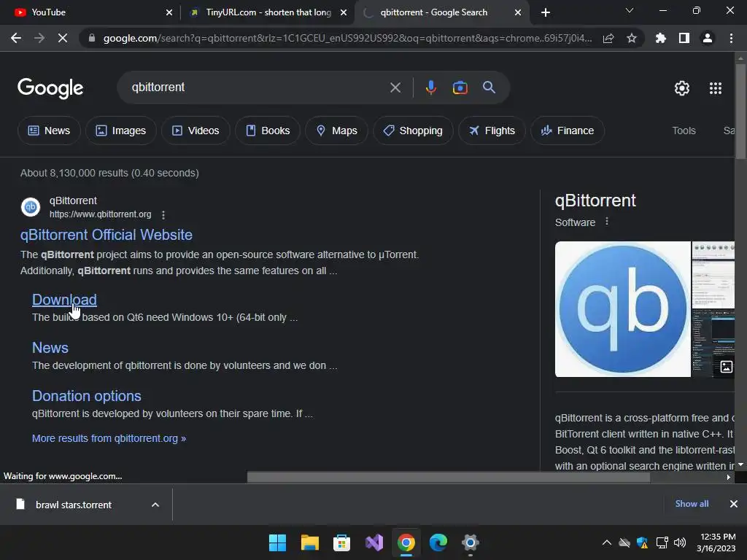
Task: Open brawl stars.torrent downloaded file
Action: click(x=74, y=505)
